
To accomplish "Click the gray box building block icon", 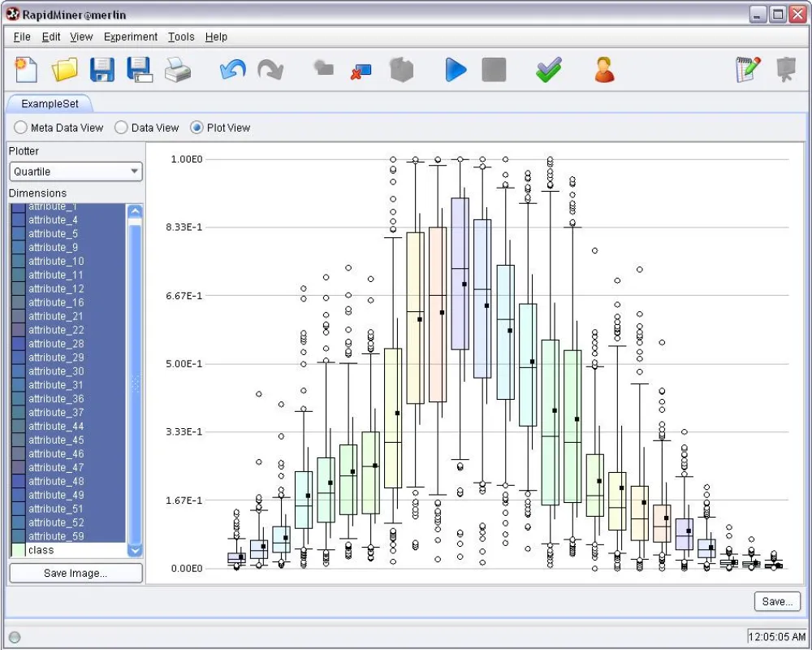I will click(401, 69).
